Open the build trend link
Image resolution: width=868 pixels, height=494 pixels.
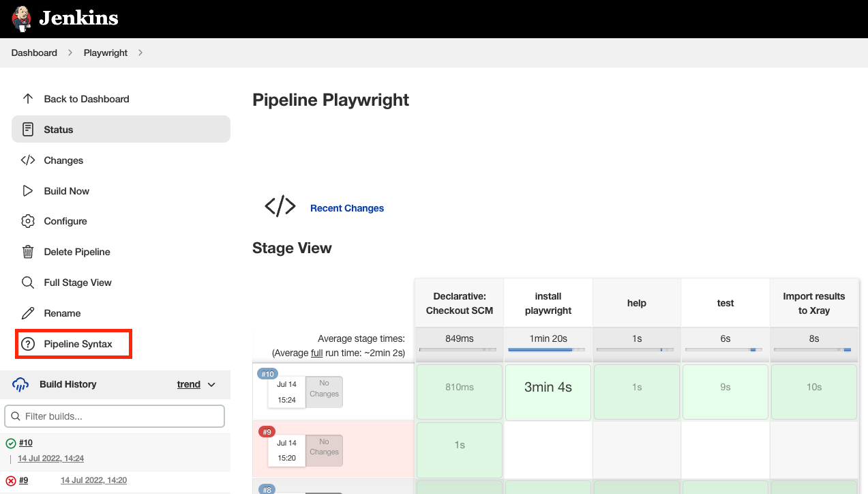189,384
